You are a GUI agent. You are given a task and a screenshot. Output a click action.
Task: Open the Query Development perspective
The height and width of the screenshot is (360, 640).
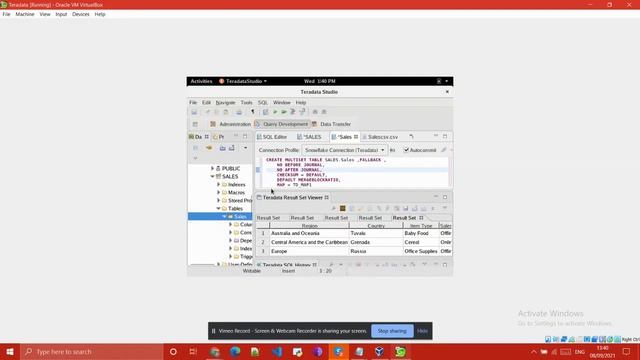pos(281,124)
